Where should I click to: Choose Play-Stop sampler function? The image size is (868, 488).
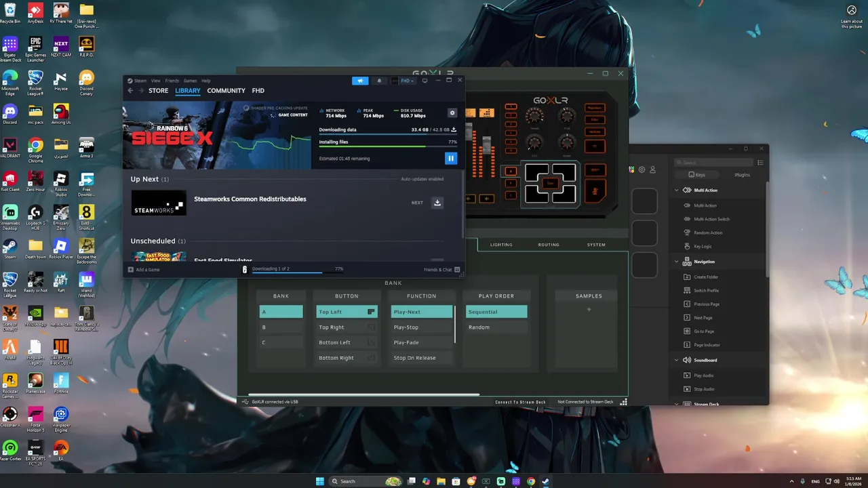coord(422,327)
